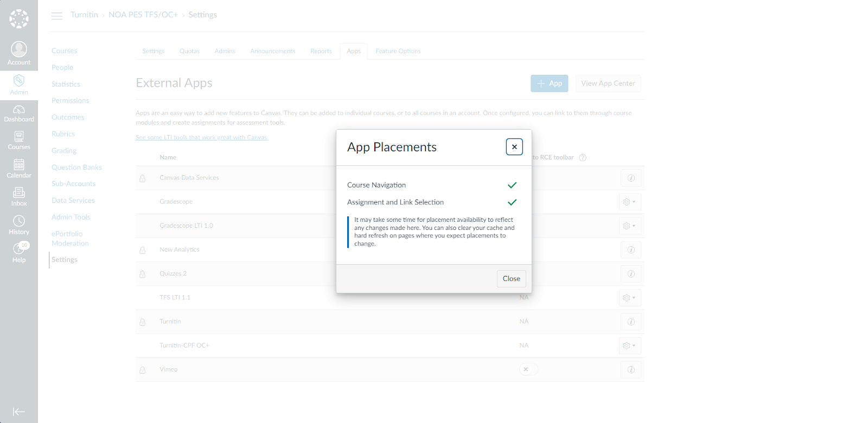The width and height of the screenshot is (868, 423).
Task: Switch to the Admins tab
Action: coord(225,52)
